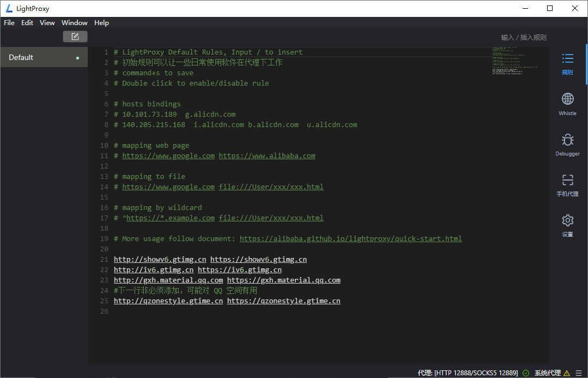Screen dimensions: 588x378
Task: Place cursor on empty line 26
Action: pos(218,311)
